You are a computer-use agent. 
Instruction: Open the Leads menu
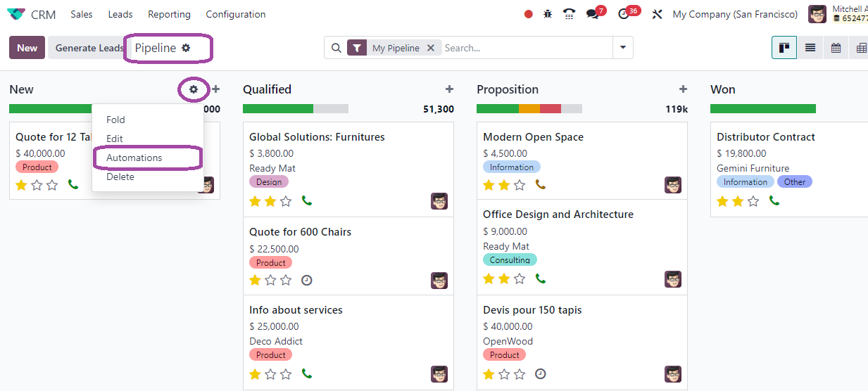tap(120, 14)
